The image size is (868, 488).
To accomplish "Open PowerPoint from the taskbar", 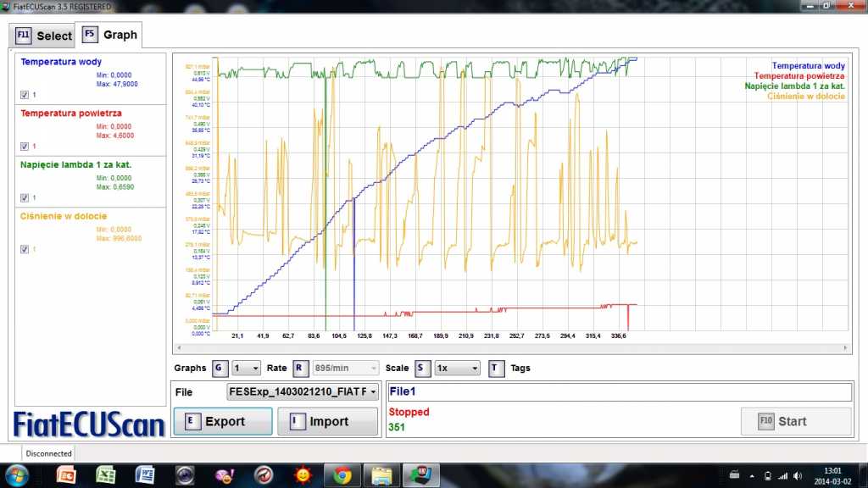I will (66, 475).
